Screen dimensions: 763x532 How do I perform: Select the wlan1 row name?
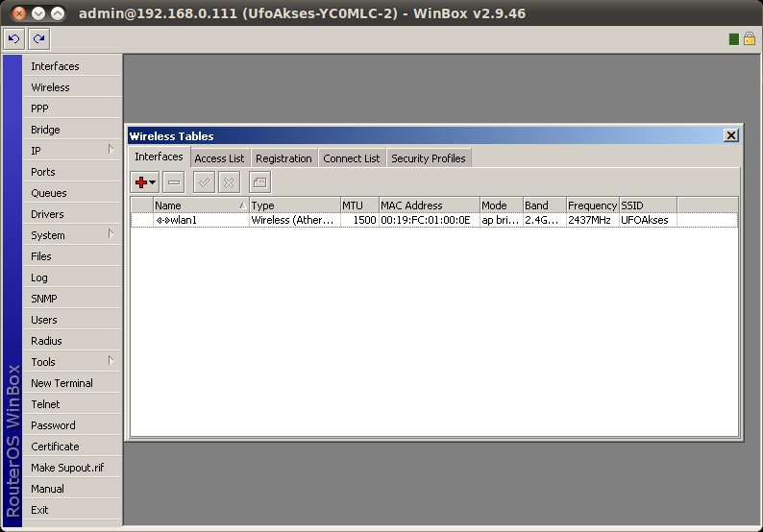(x=184, y=220)
